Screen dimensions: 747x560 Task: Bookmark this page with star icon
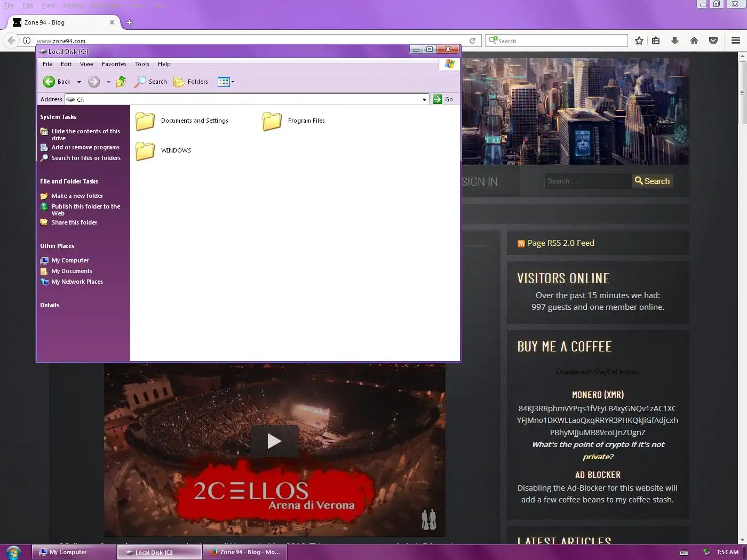[x=639, y=41]
